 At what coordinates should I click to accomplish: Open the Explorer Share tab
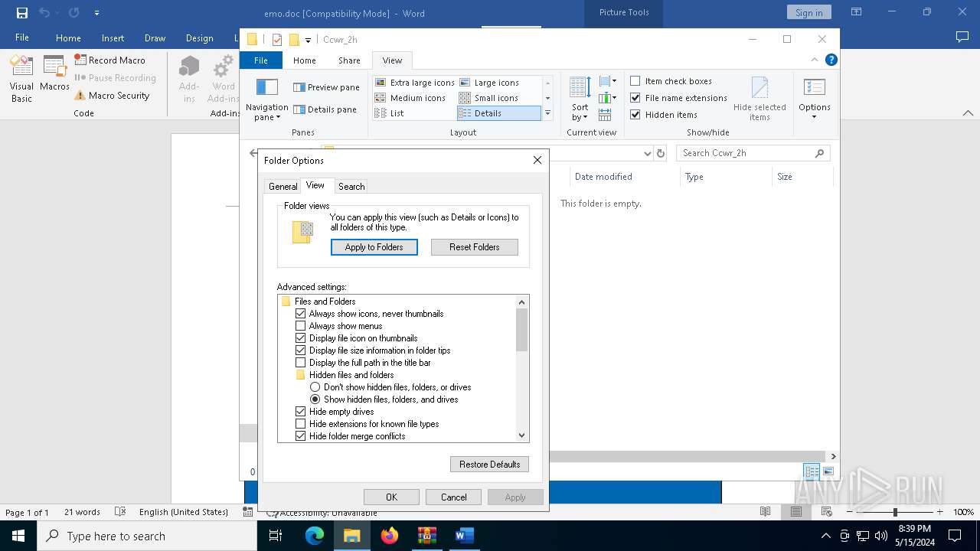point(349,60)
